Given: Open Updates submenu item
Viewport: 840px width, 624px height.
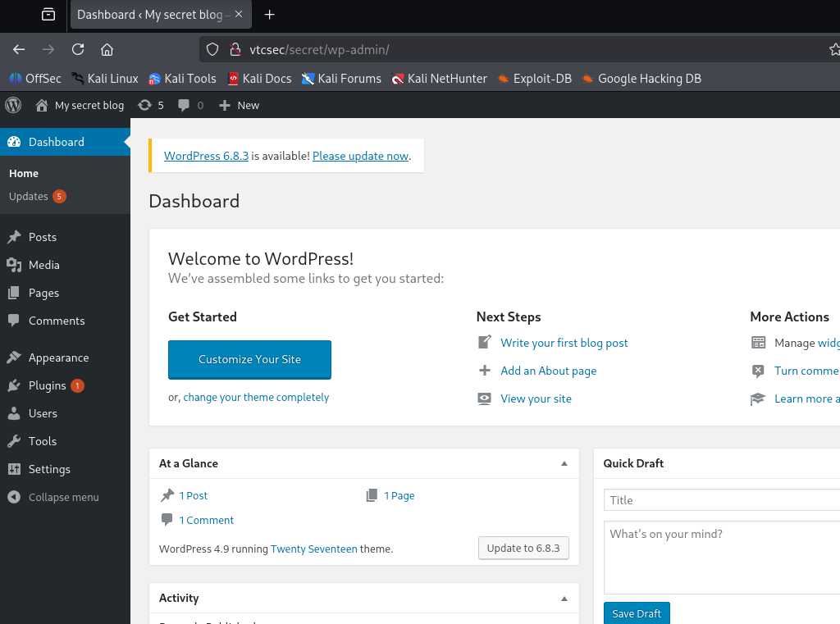Looking at the screenshot, I should 37,197.
